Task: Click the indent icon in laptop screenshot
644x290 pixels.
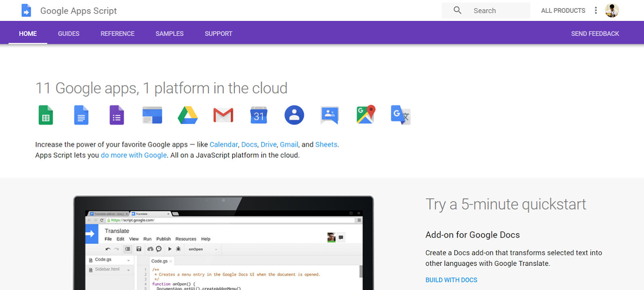Action: click(127, 249)
